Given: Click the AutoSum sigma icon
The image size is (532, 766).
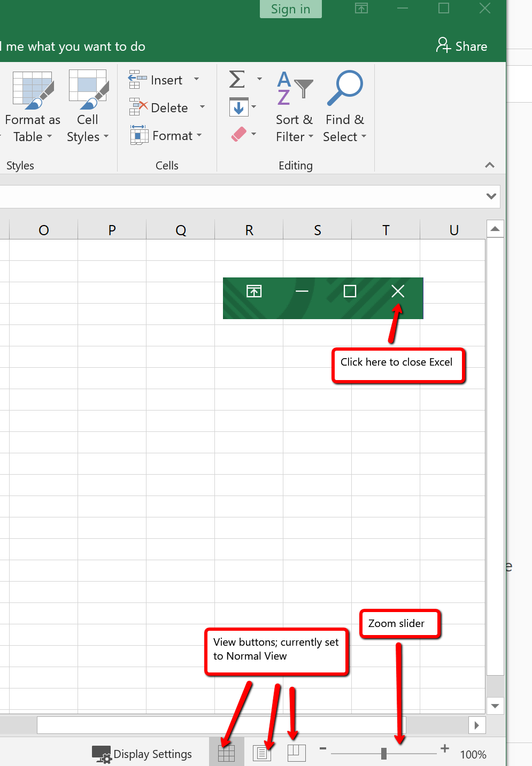Looking at the screenshot, I should 236,79.
